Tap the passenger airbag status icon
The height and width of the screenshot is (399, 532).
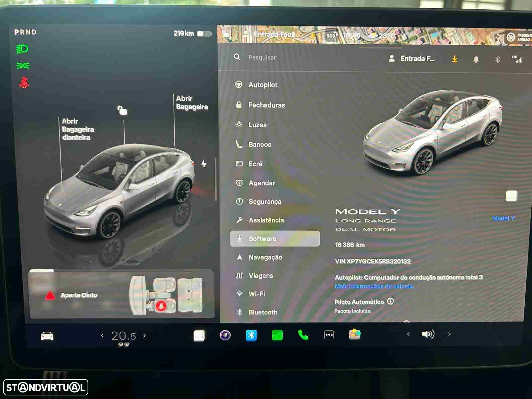[519, 37]
